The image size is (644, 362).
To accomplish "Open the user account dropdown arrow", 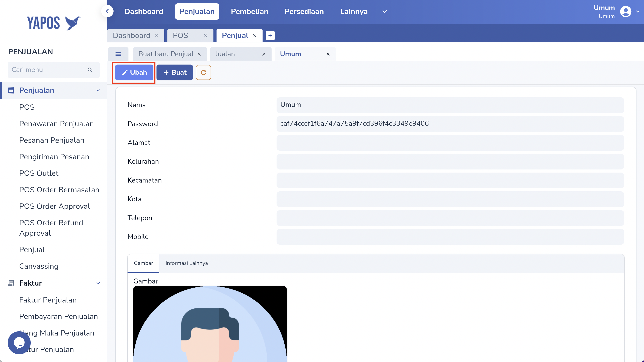I will tap(638, 12).
